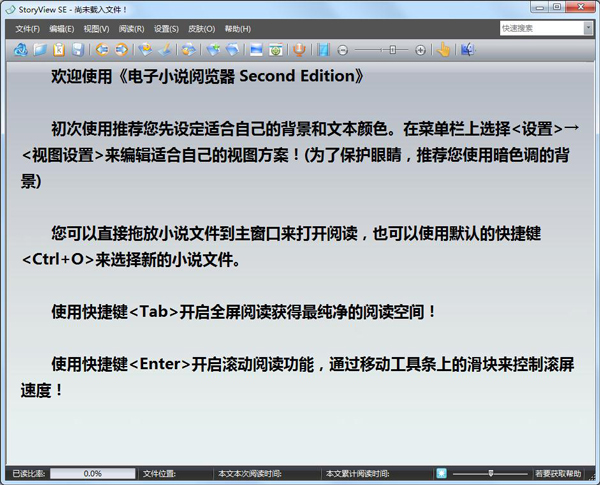Click the welcome heading 欢迎使用《电子小说阅览器 Second Edition》
Screen dimensions: 600x485
(208, 76)
